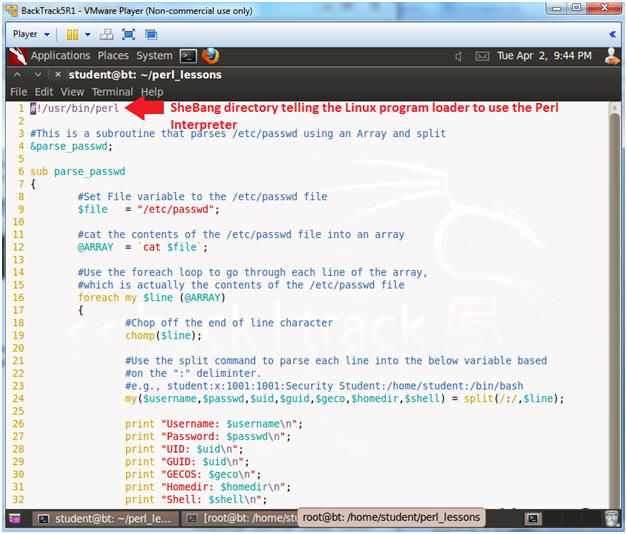Click the line 23 example passwd comment
Image resolution: width=627 pixels, height=534 pixels.
point(324,386)
